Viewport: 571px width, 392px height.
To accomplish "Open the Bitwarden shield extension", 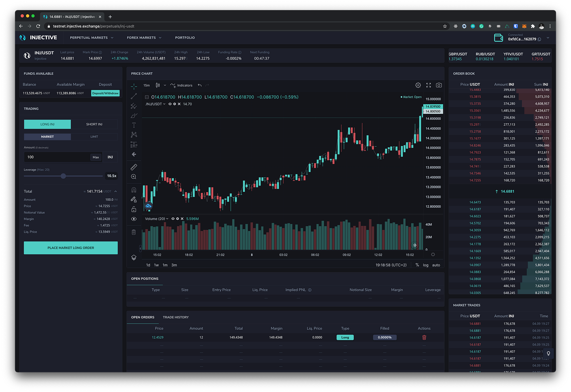I will click(x=516, y=26).
